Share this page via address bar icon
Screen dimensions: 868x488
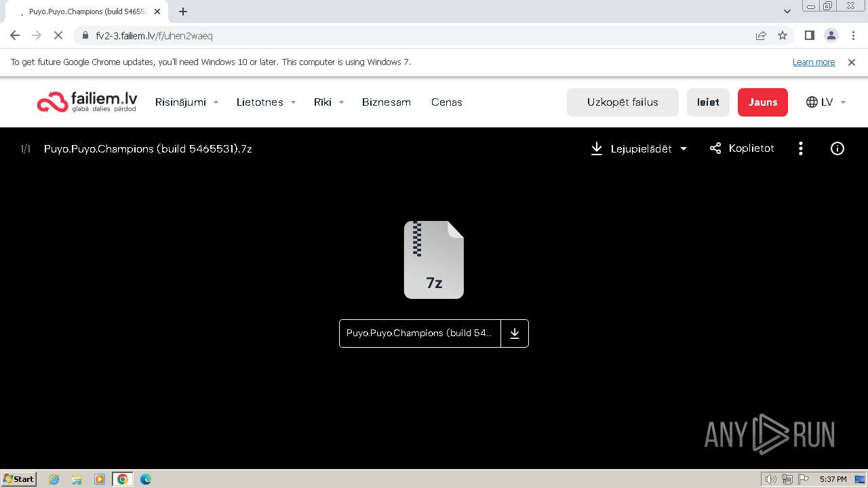(x=761, y=36)
